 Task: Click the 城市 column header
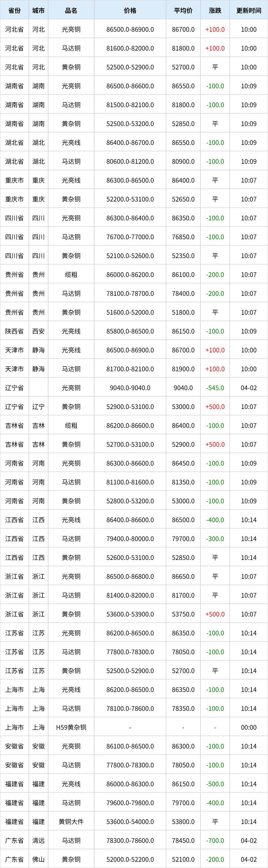point(38,10)
